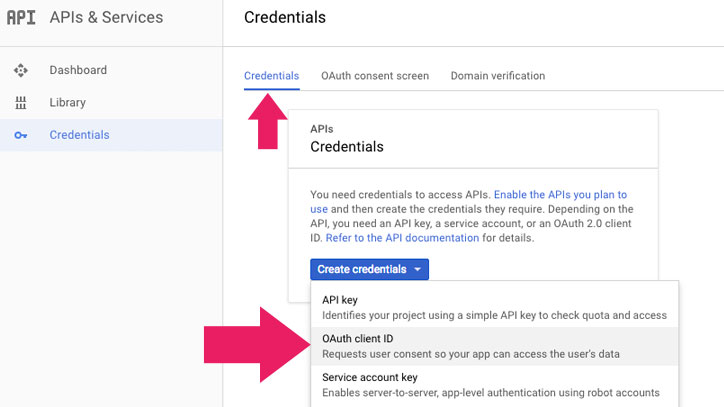Click the APIs & Services header title
The width and height of the screenshot is (724, 407).
pyautogui.click(x=106, y=17)
